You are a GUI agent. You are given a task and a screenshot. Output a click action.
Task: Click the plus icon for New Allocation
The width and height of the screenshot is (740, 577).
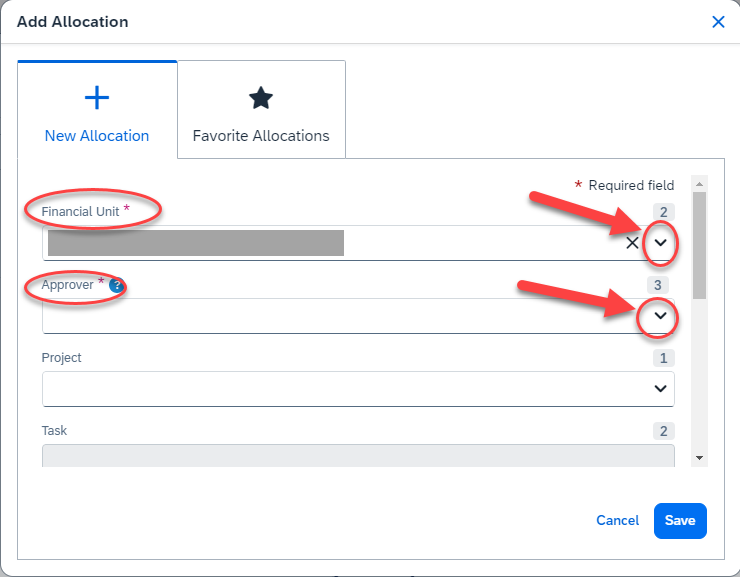[x=97, y=97]
